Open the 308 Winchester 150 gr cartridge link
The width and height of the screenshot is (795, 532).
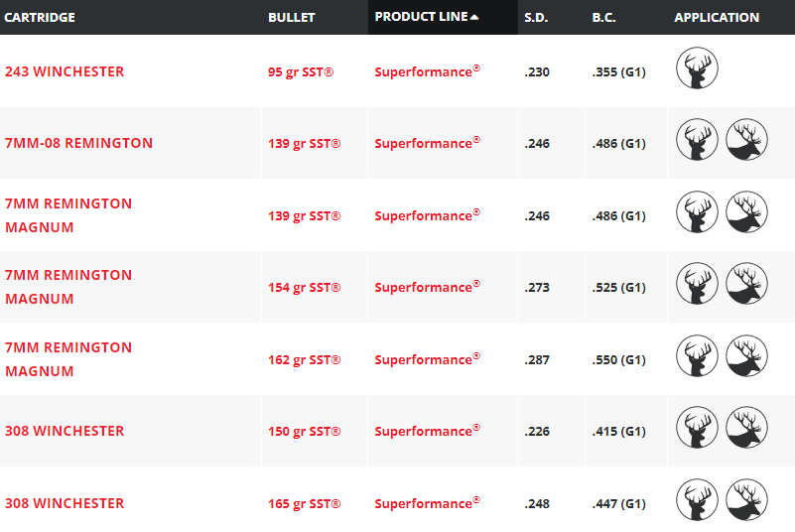[65, 431]
